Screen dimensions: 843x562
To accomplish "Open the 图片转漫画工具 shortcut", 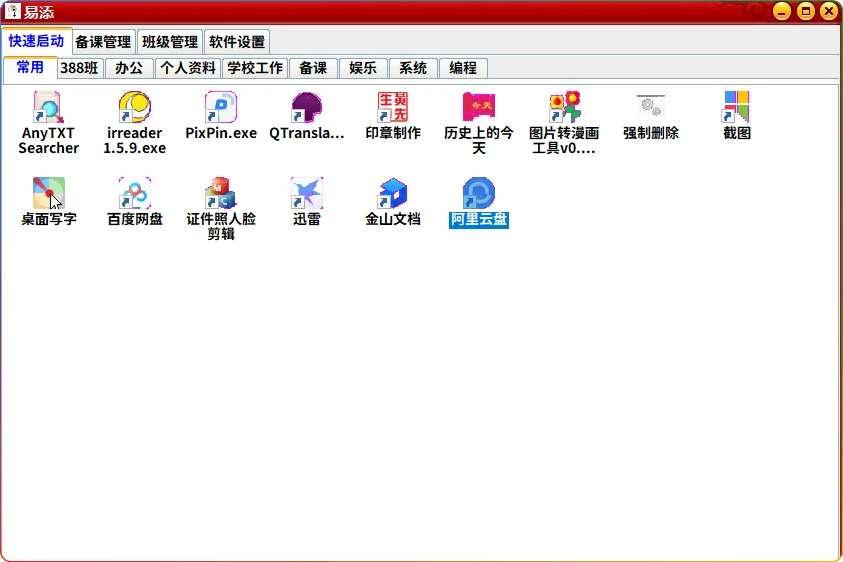I will point(565,106).
